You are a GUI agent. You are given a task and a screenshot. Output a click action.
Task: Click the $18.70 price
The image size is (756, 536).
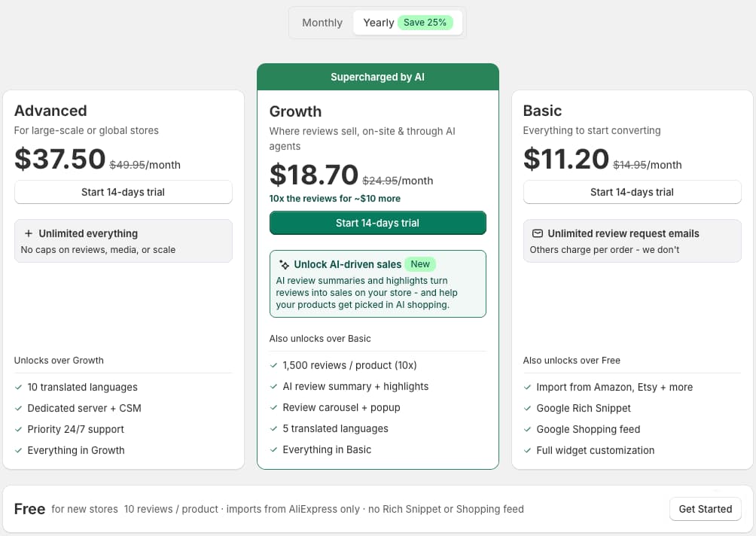[314, 175]
